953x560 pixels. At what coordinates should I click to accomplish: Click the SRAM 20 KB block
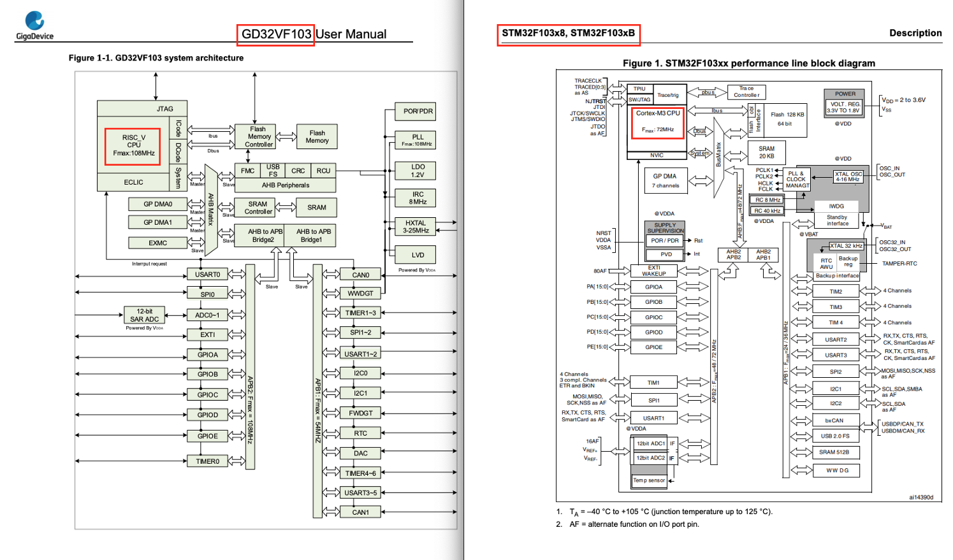coord(766,152)
